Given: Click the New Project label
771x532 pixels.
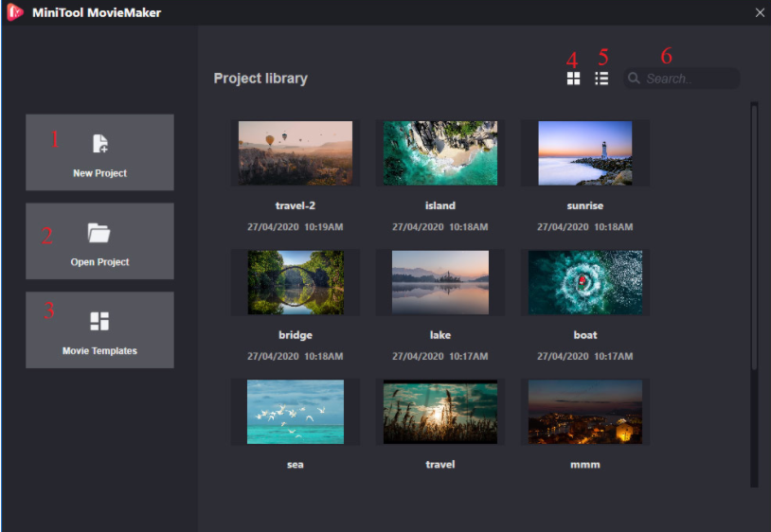Looking at the screenshot, I should (x=99, y=173).
